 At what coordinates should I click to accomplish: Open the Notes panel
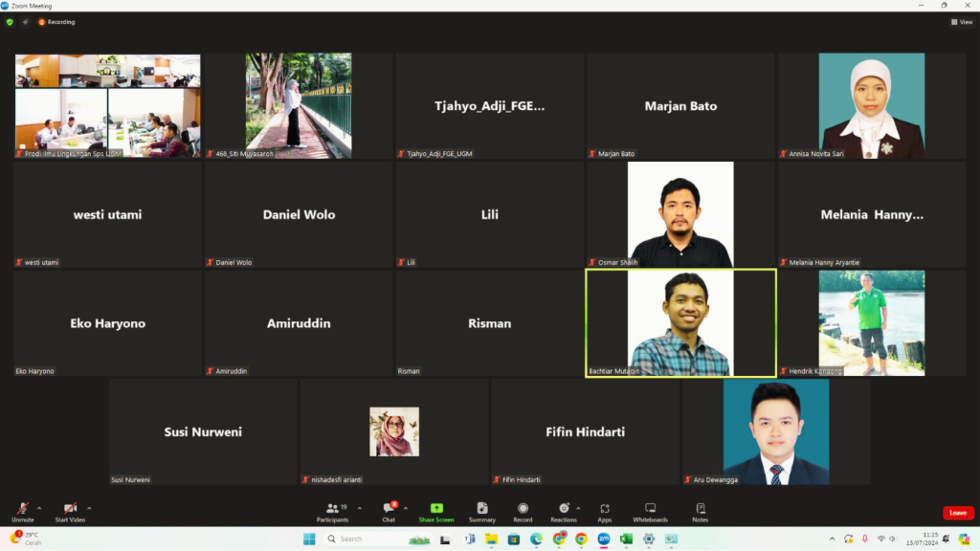click(700, 511)
